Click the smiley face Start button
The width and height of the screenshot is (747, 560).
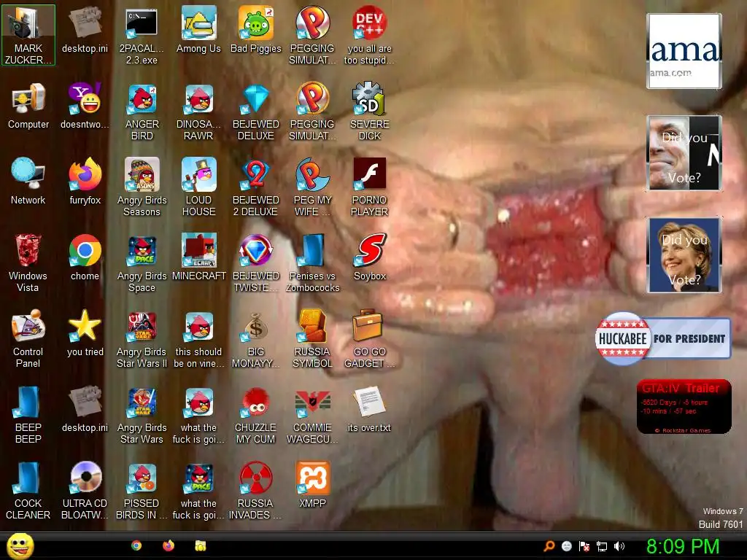(20, 546)
